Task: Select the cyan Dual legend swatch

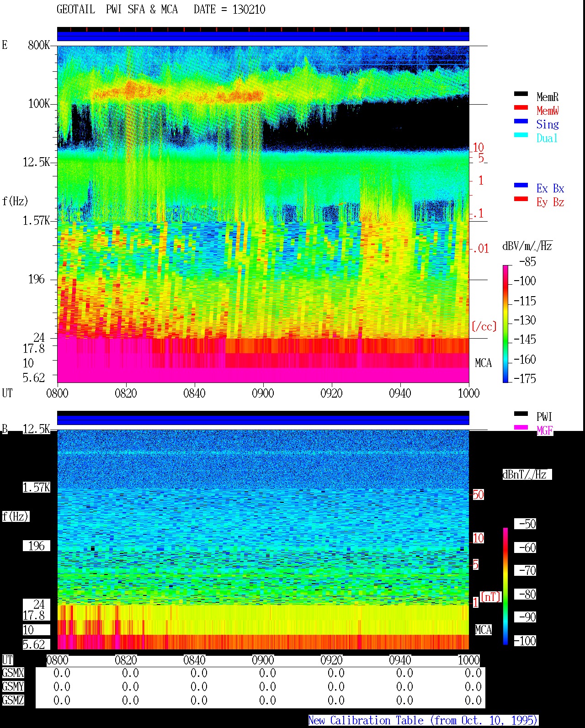Action: point(521,135)
